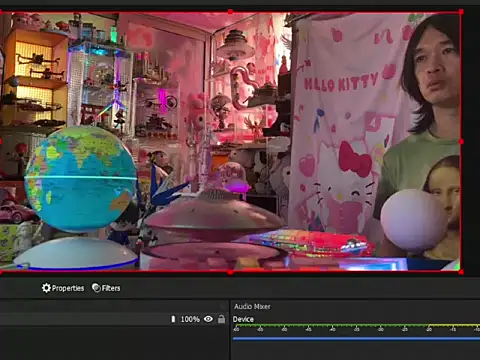Click the 100% label in the source row
480x360 pixels.
pyautogui.click(x=190, y=319)
